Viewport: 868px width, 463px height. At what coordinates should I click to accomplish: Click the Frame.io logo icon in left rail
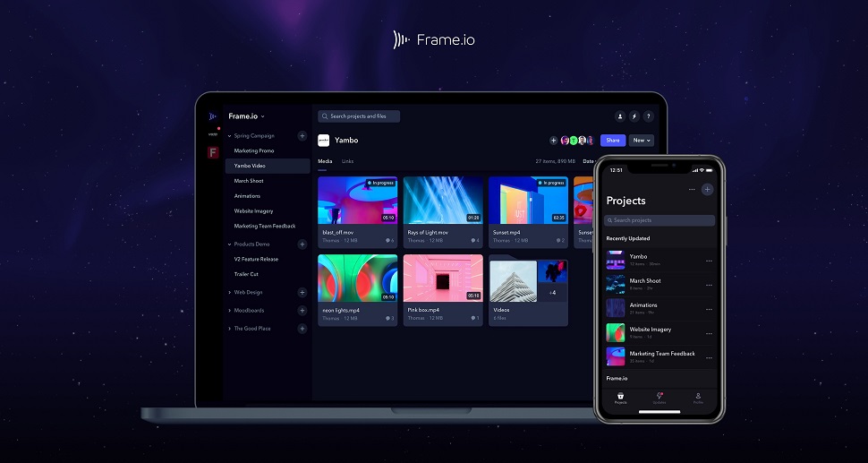213,116
